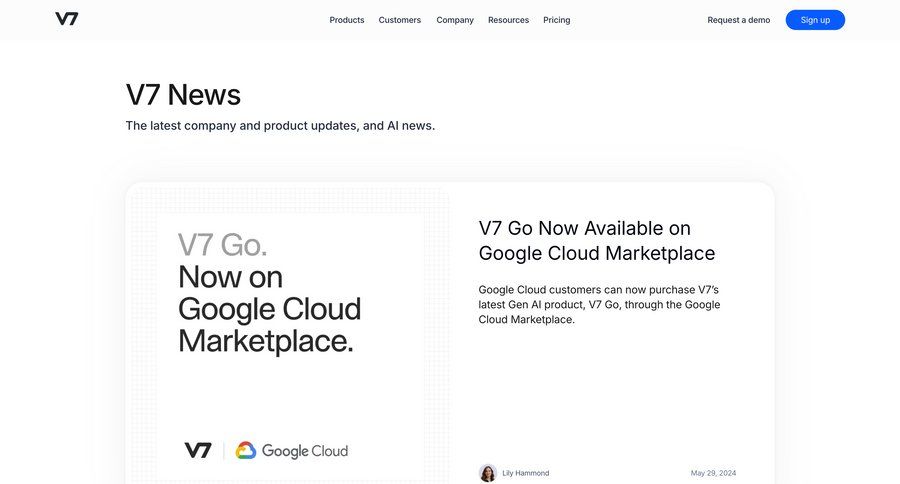Open the Customers menu
The height and width of the screenshot is (484, 900).
coord(399,20)
